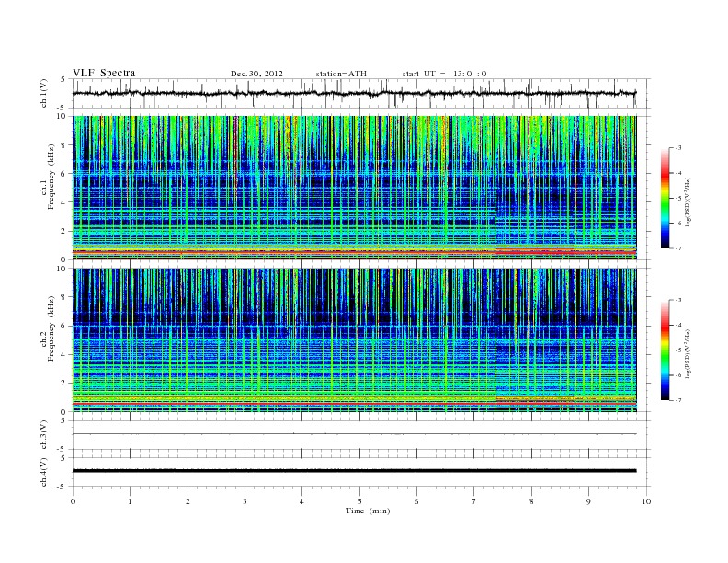Viewport: 728px width, 563px height.
Task: Click the ch.2 colorbar log(PSD) label
Action: coord(688,353)
